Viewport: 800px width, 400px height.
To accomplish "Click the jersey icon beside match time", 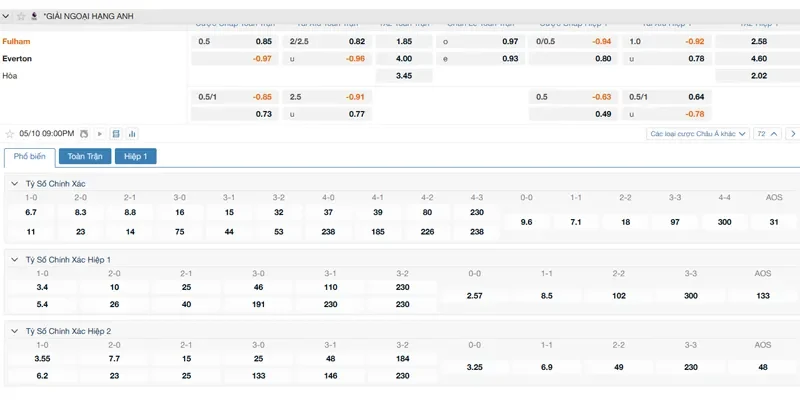I will [84, 133].
